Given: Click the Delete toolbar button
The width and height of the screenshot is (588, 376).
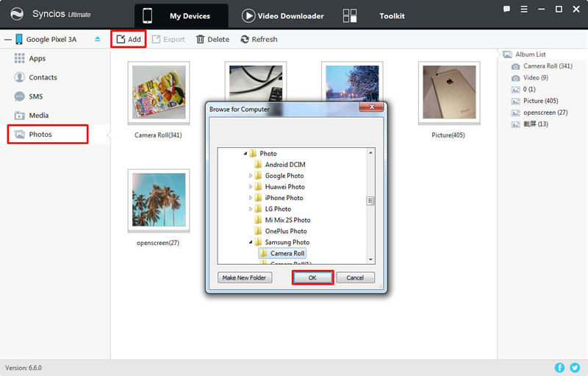Looking at the screenshot, I should (x=212, y=39).
